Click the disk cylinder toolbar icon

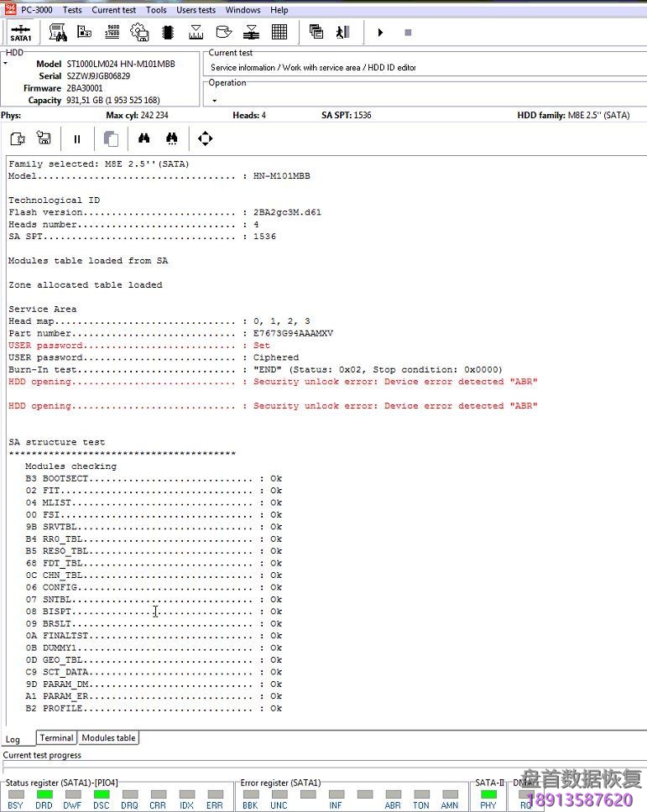(x=224, y=32)
